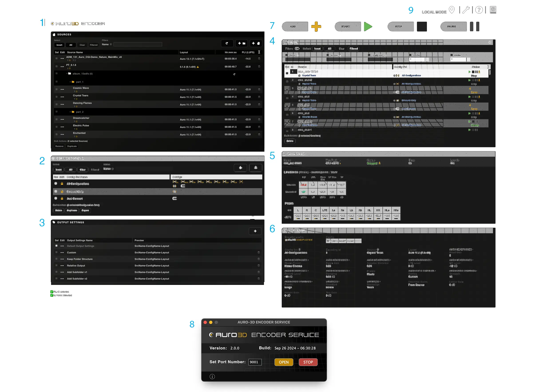Toggle the Filters switch in the Queue panel
This screenshot has width=551, height=392.
297,49
